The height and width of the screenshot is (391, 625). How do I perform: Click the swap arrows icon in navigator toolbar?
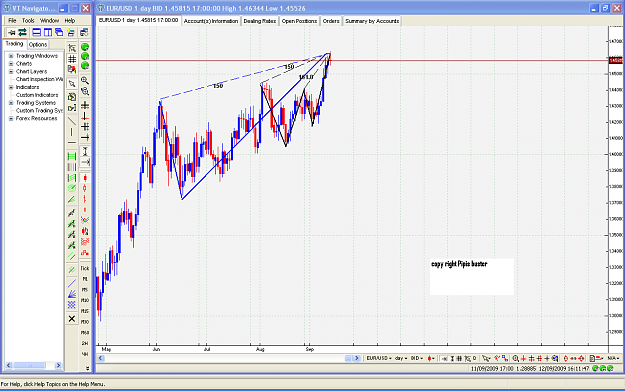tap(22, 32)
